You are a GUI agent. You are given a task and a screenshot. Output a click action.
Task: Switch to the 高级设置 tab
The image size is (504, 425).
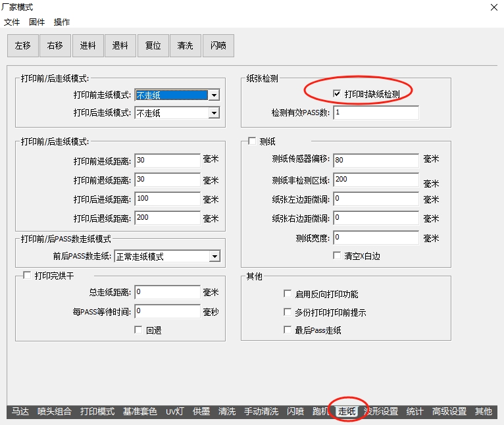(x=449, y=411)
